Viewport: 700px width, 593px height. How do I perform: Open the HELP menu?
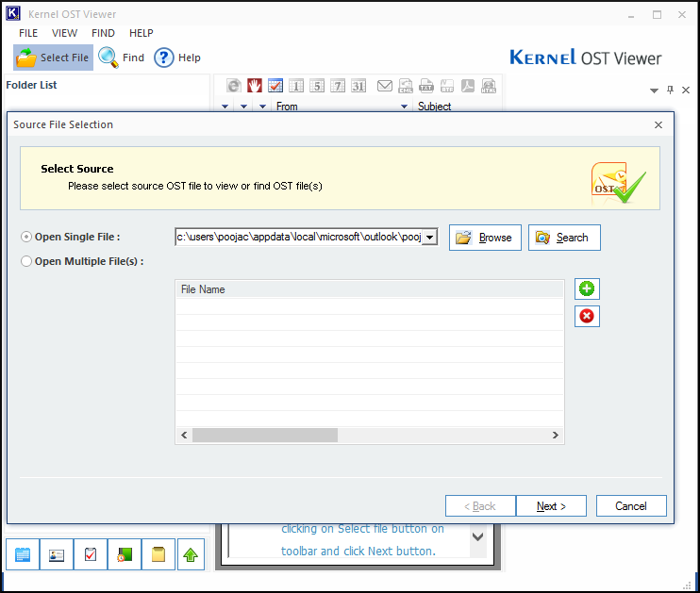(x=142, y=33)
